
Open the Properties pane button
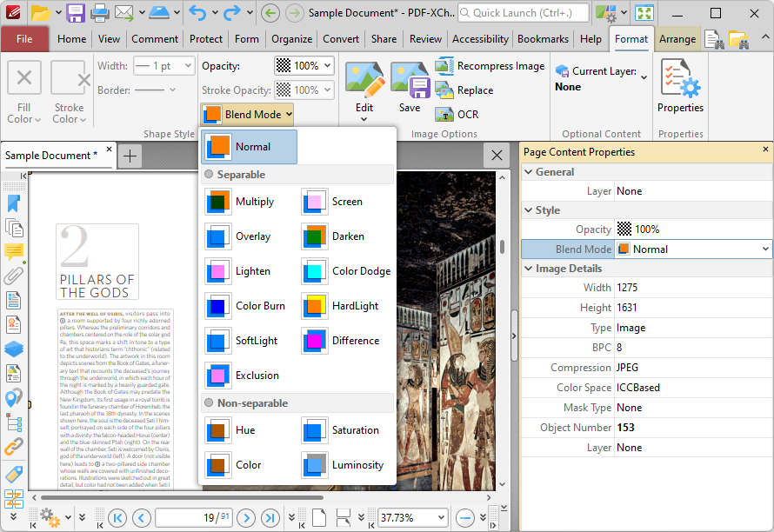click(680, 86)
